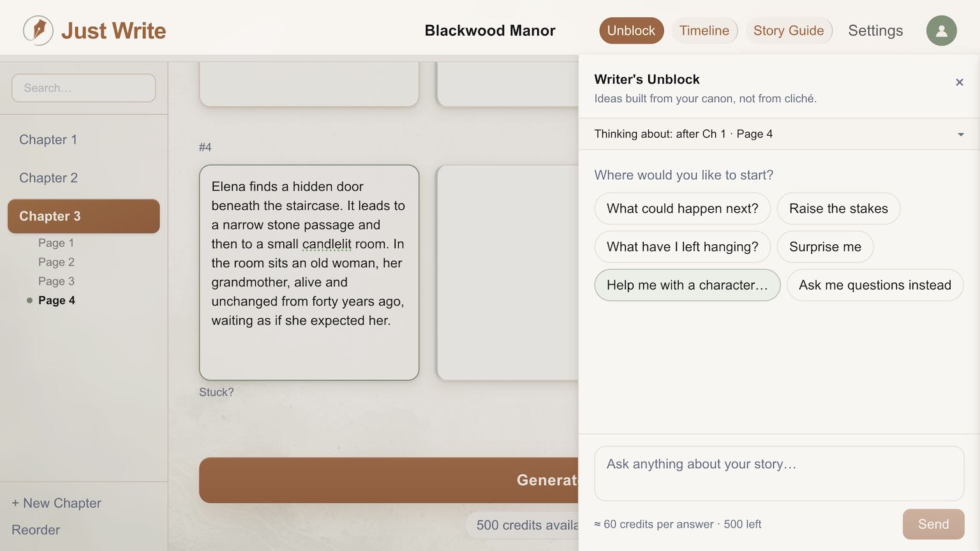This screenshot has width=980, height=551.
Task: Open Chapter 1 in the sidebar
Action: pyautogui.click(x=84, y=140)
